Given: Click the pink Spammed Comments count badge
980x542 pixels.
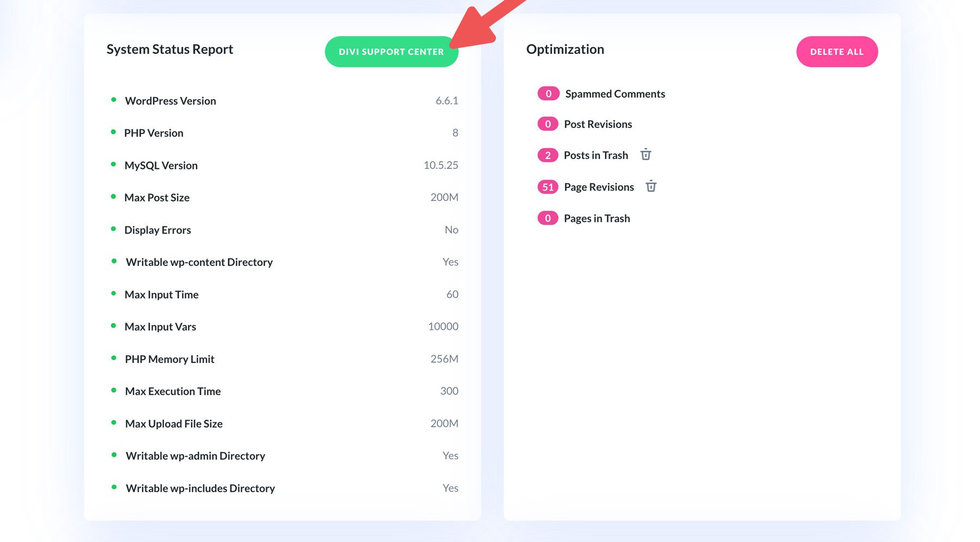Looking at the screenshot, I should coord(548,93).
